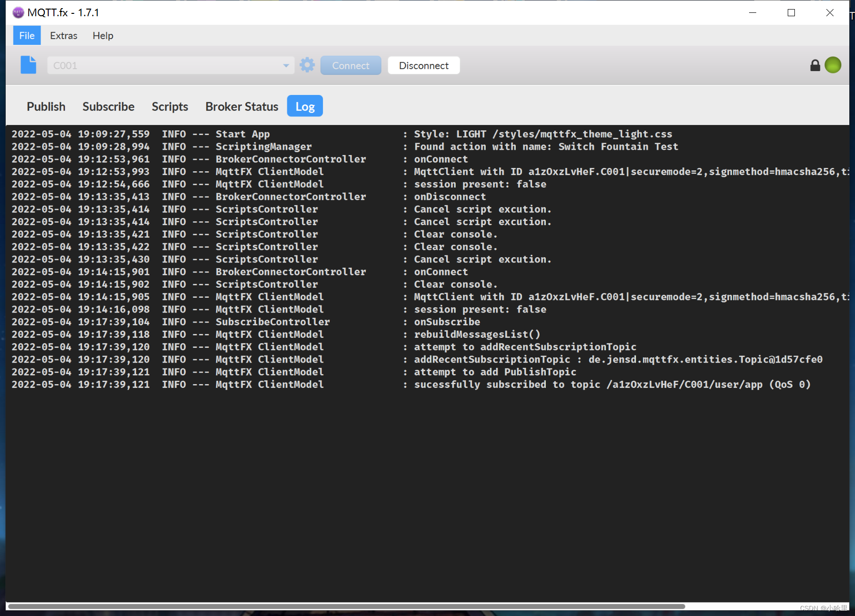The width and height of the screenshot is (855, 616).
Task: Click the Connect button
Action: tap(351, 65)
